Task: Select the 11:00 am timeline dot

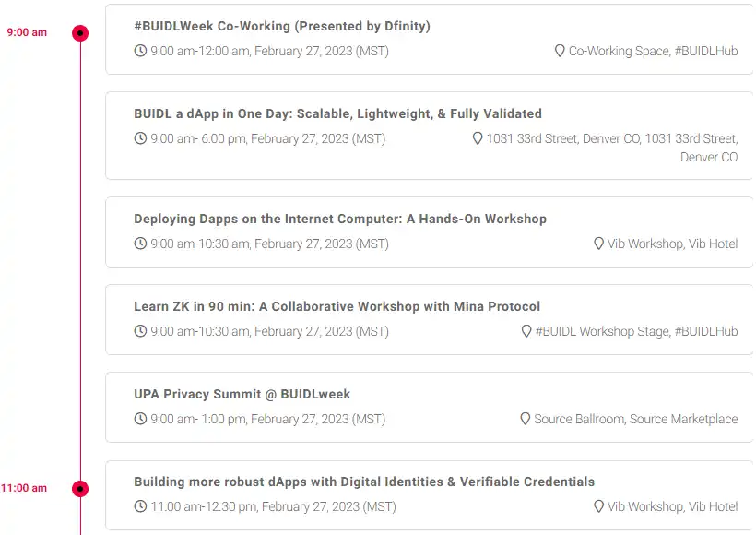Action: tap(80, 489)
